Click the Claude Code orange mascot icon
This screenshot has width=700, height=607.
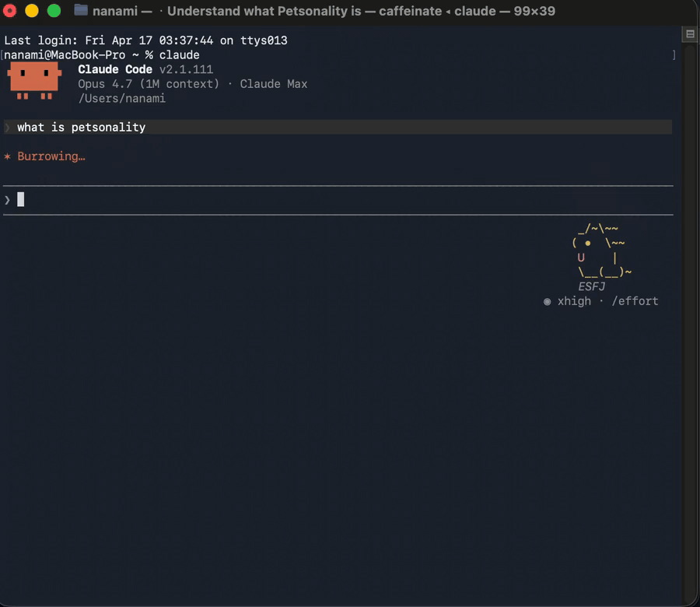pos(34,81)
